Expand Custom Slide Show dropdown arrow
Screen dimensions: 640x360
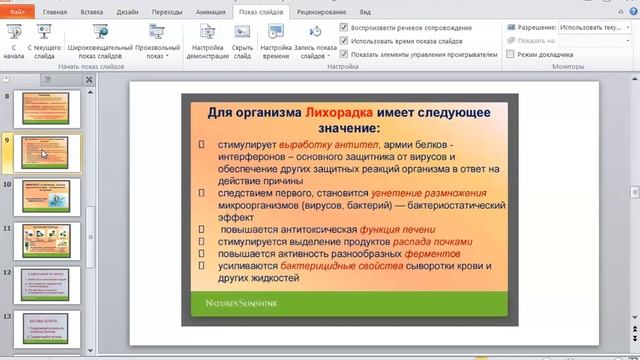coord(167,56)
